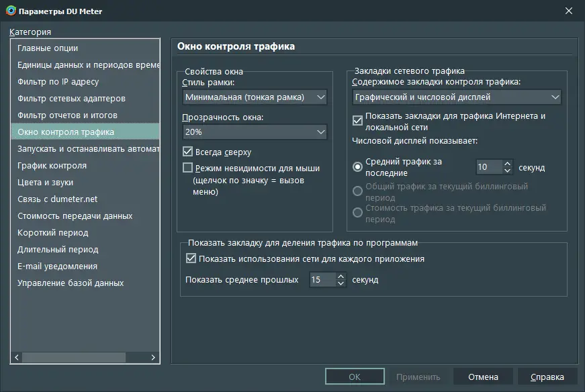Viewport: 585px width, 392px height.
Task: Select 'Средний трафик за последние' radio button
Action: click(358, 167)
